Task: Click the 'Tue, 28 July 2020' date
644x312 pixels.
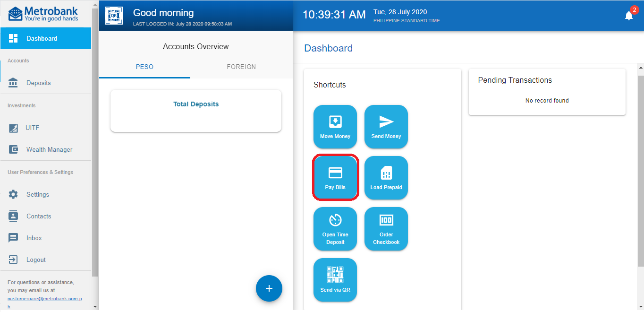Action: (400, 12)
